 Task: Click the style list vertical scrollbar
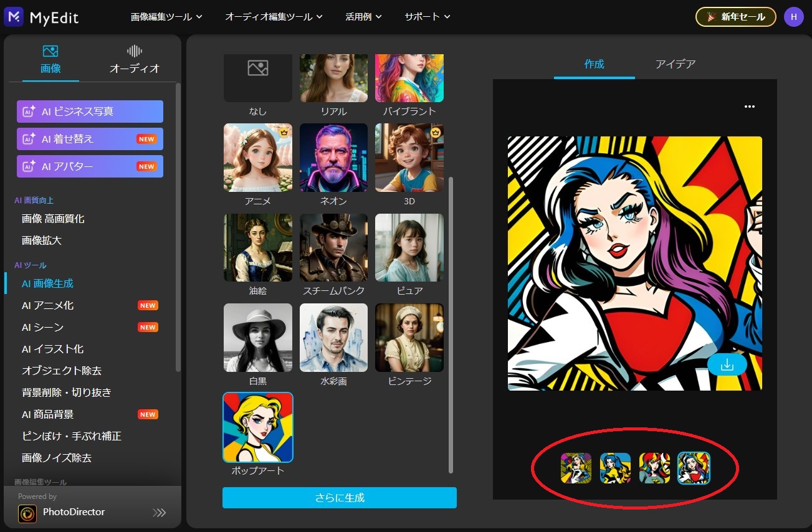point(451,324)
